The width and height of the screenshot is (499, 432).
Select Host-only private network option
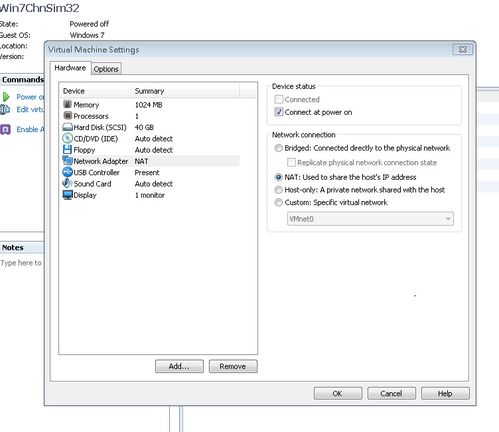coord(278,190)
